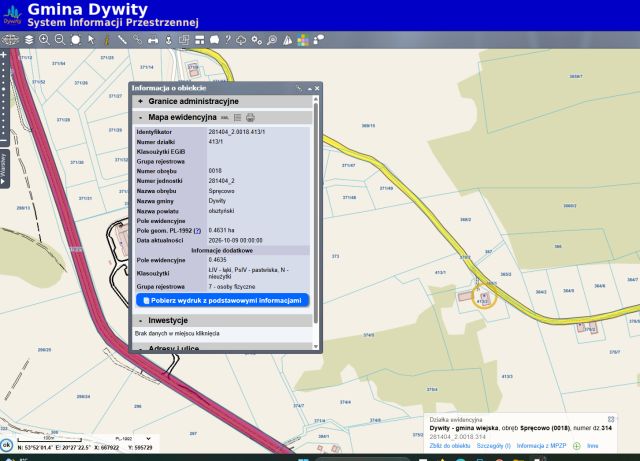Click the info panel vertical scrollbar
This screenshot has width=640, height=461.
tap(316, 212)
